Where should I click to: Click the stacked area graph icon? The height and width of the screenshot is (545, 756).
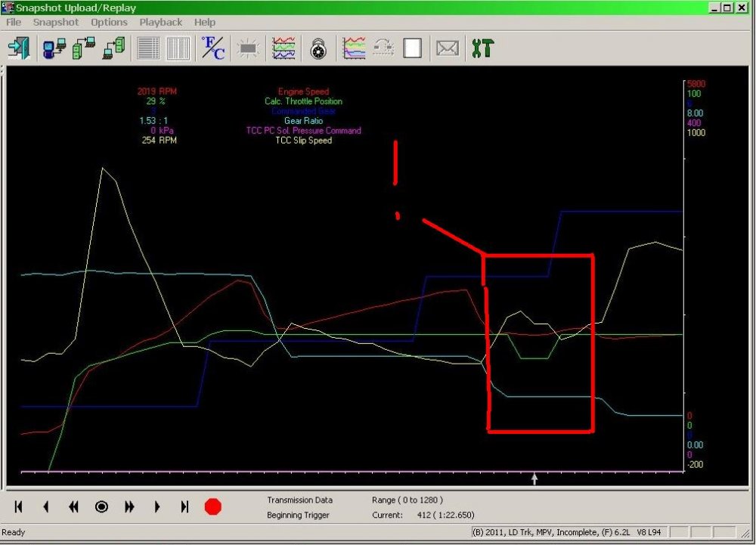pos(354,48)
